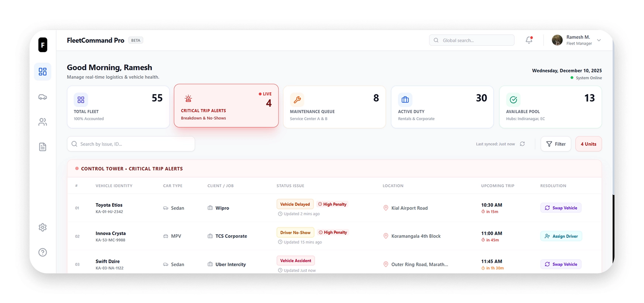Open the vehicles car icon in sidebar
Viewport: 644px width, 303px height.
tap(42, 97)
